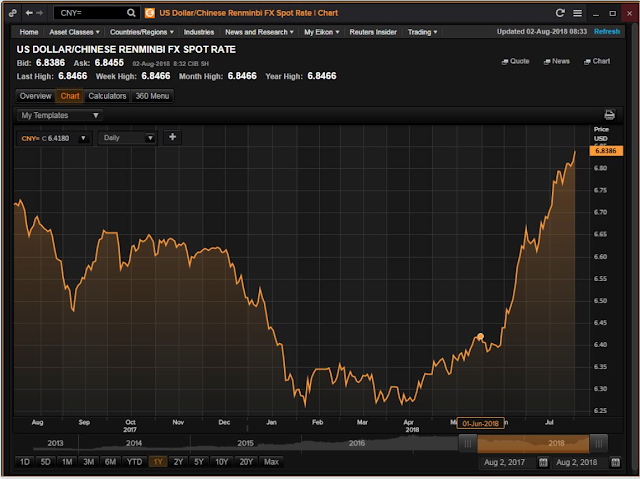Open the start date calendar icon
640x479 pixels.
coord(543,462)
